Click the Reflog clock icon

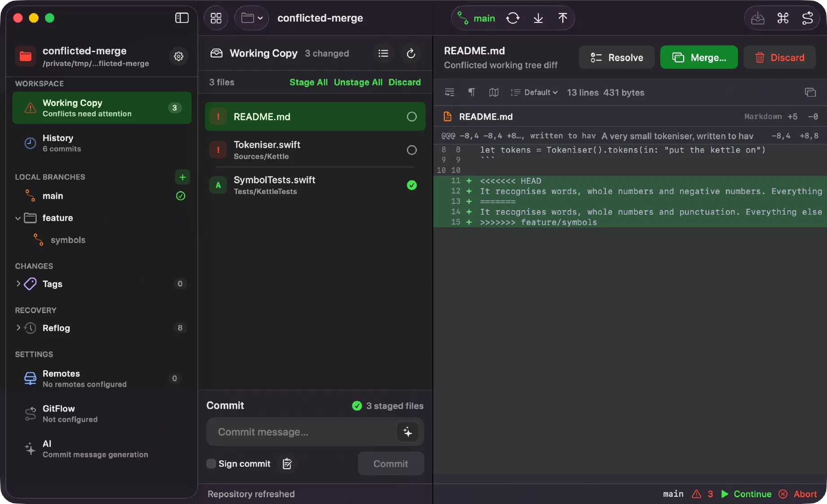click(x=30, y=328)
